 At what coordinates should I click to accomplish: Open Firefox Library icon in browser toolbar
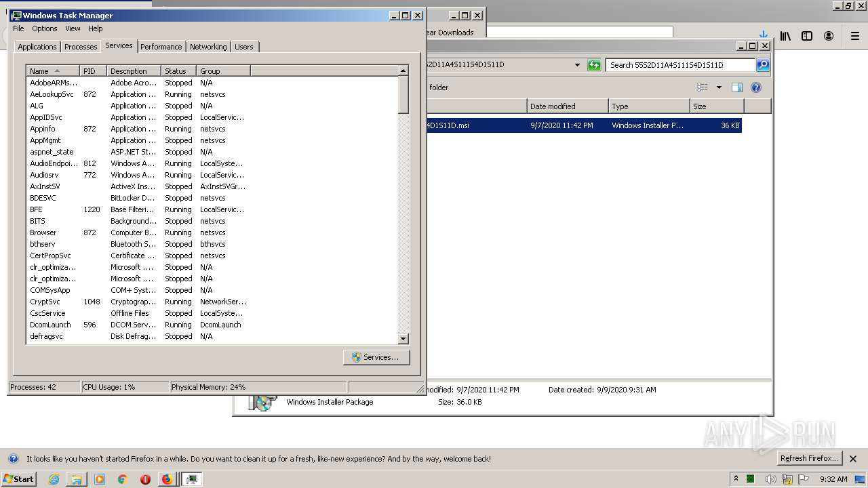(785, 36)
